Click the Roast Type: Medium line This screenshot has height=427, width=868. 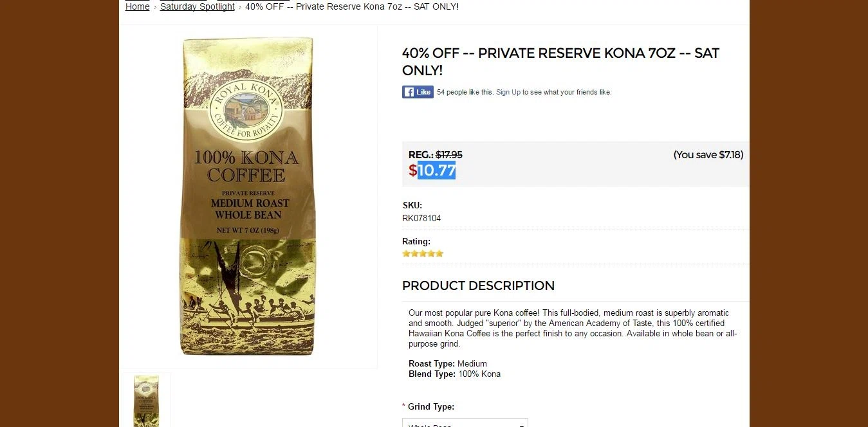[x=448, y=363]
